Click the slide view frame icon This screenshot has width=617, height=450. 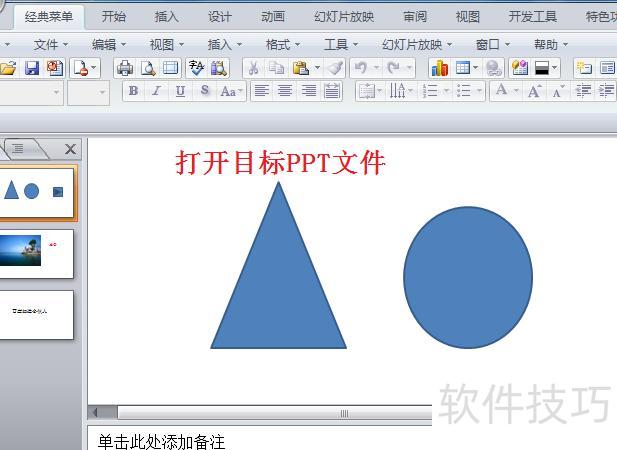tap(170, 68)
